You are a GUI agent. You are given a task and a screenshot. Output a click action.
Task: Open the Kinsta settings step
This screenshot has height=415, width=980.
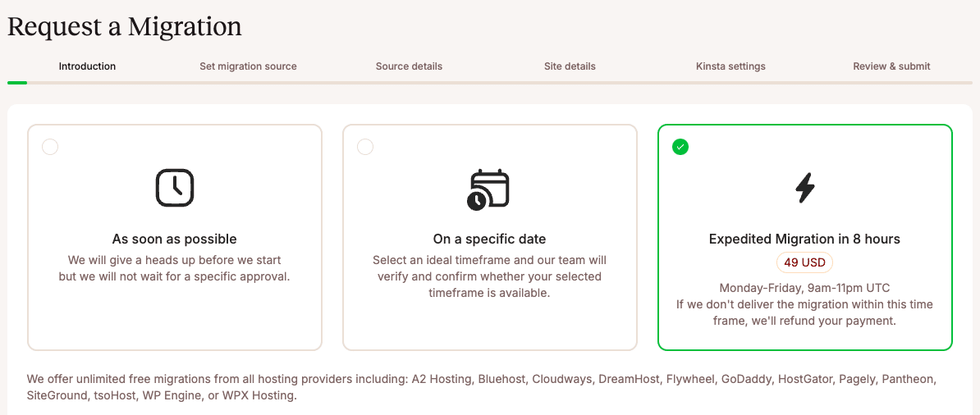(x=730, y=66)
